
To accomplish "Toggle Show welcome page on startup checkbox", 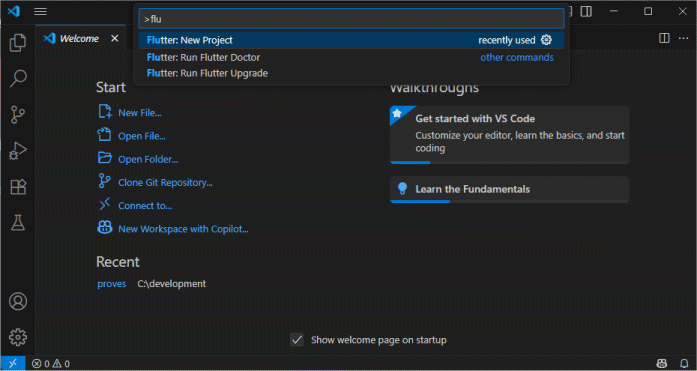I will pyautogui.click(x=297, y=340).
